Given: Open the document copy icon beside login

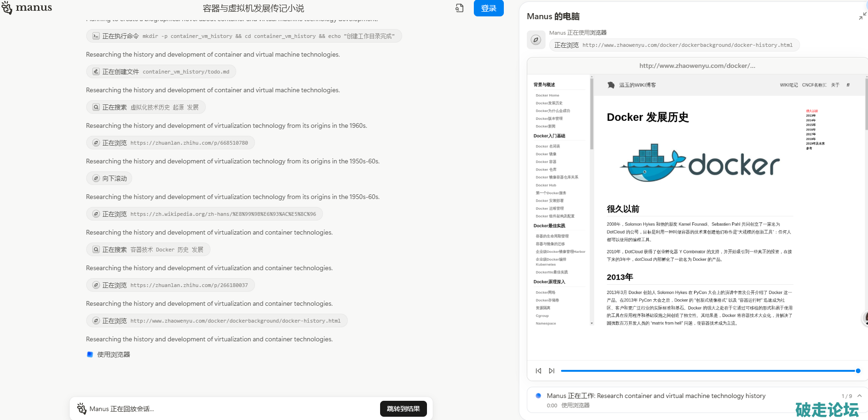Looking at the screenshot, I should 459,8.
